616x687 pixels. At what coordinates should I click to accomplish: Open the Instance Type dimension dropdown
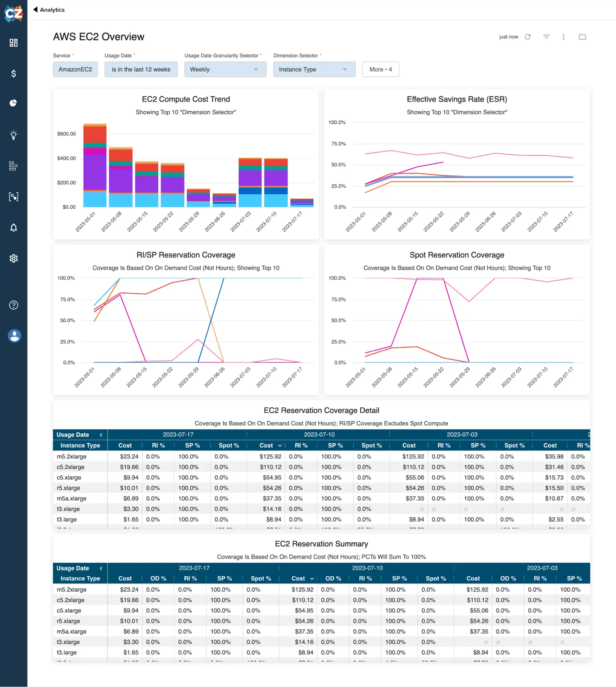tap(314, 69)
